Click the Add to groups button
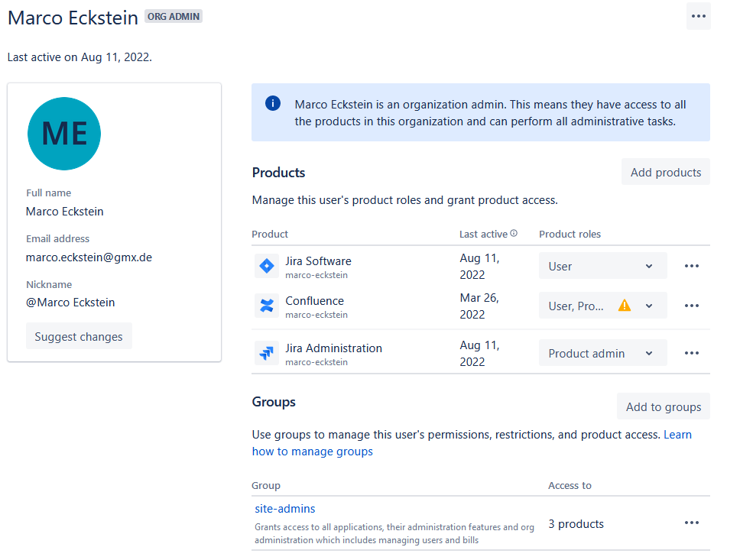Screen dimensions: 740x560 663,406
